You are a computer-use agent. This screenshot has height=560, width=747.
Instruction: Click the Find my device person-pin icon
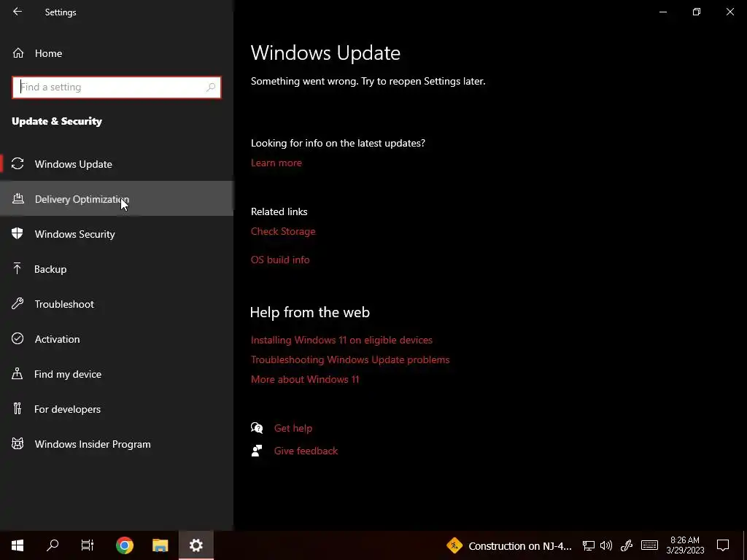18,373
